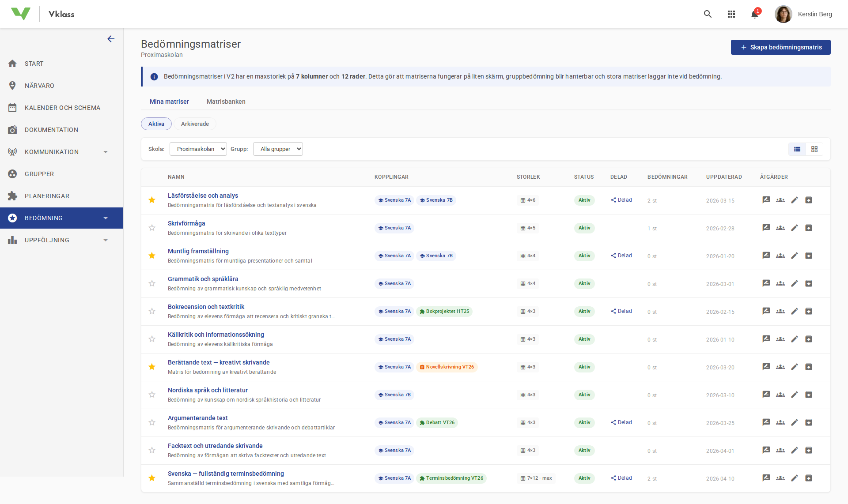
Task: Open the search icon in header
Action: pos(708,14)
